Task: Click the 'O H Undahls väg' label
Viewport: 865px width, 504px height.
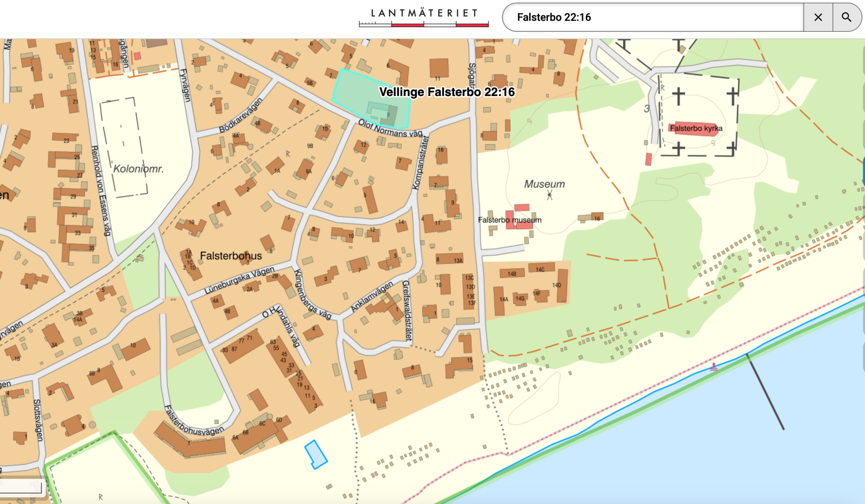Action: pos(281,326)
